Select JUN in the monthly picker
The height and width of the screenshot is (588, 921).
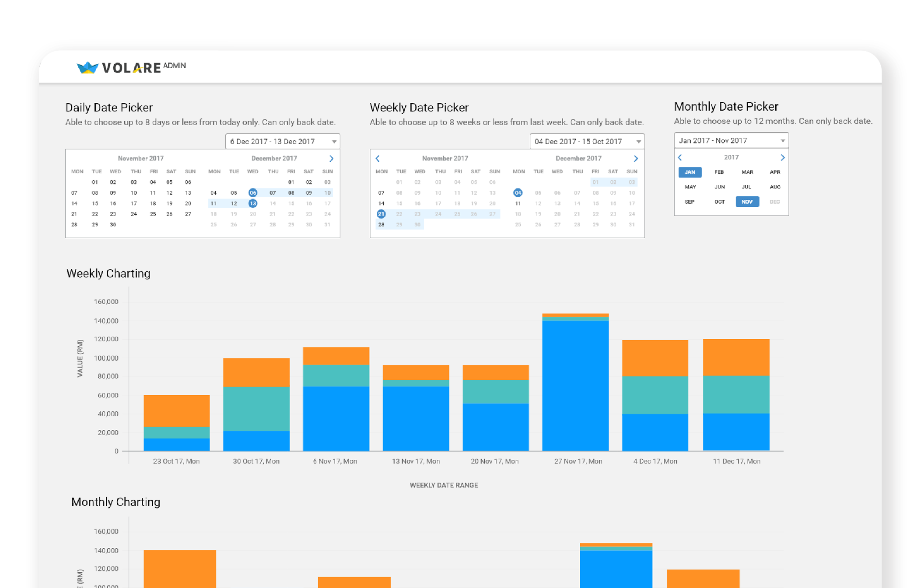(719, 187)
